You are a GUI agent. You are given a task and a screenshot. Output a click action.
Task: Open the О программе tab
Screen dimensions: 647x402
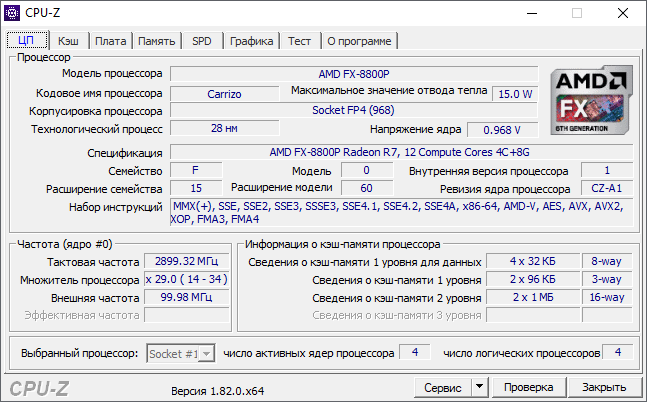point(359,41)
